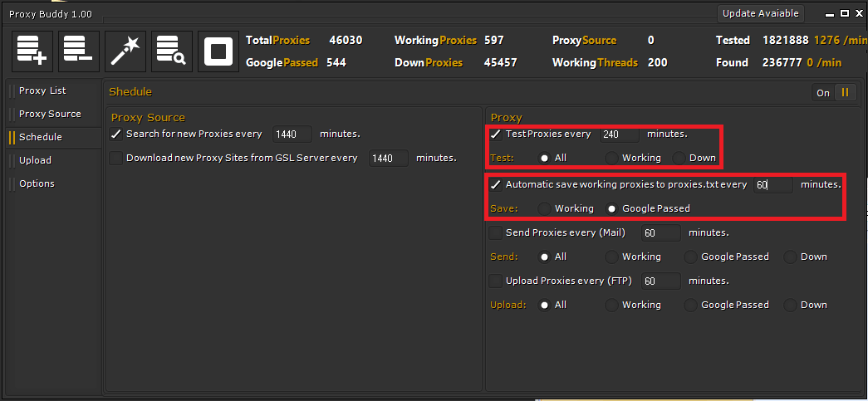This screenshot has height=401, width=868.
Task: Click the TotalProxies value 46030
Action: (x=346, y=41)
